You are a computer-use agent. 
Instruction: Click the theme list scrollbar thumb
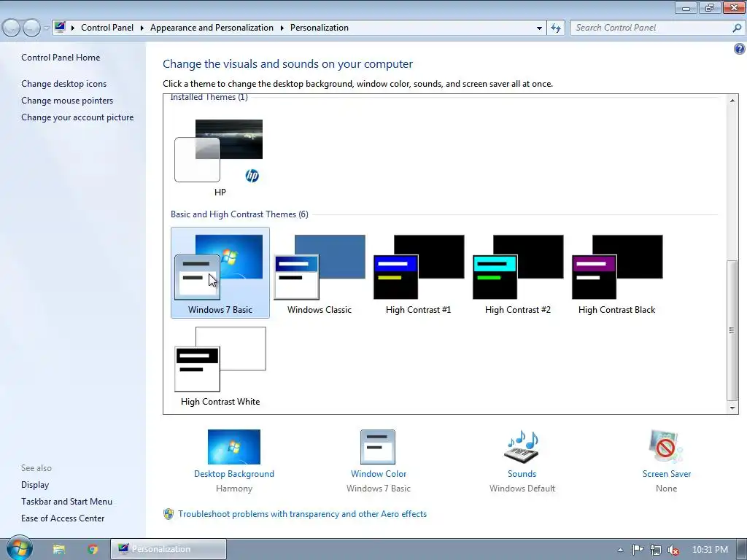(x=732, y=330)
